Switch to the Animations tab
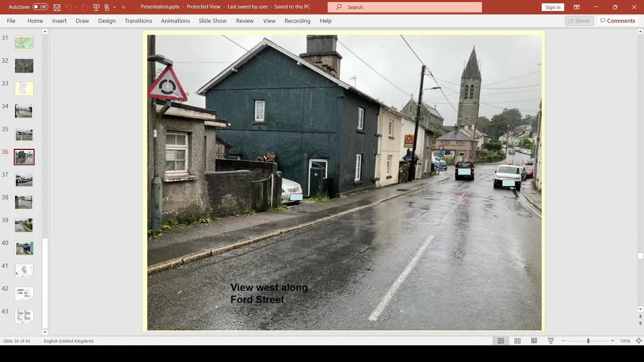This screenshot has width=644, height=362. (176, 21)
